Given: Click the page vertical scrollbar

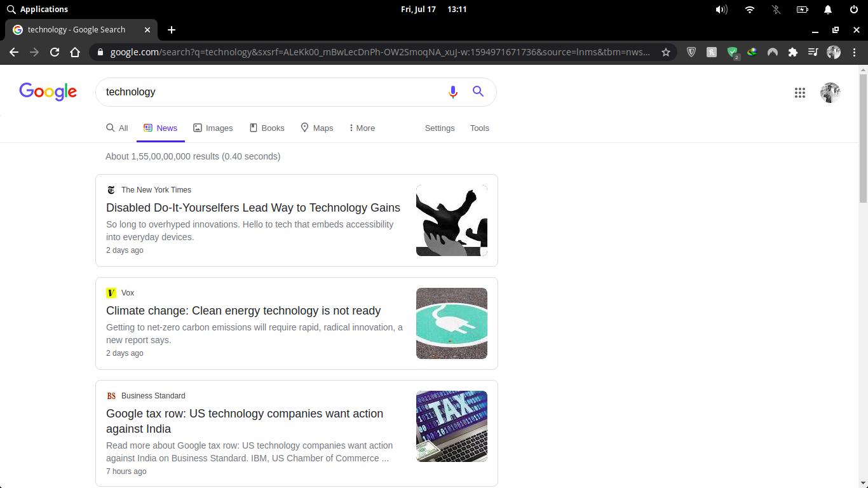Looking at the screenshot, I should (x=863, y=139).
